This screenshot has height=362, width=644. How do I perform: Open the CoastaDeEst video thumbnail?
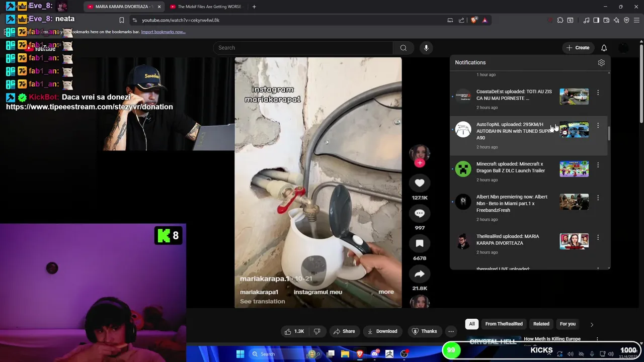574,97
